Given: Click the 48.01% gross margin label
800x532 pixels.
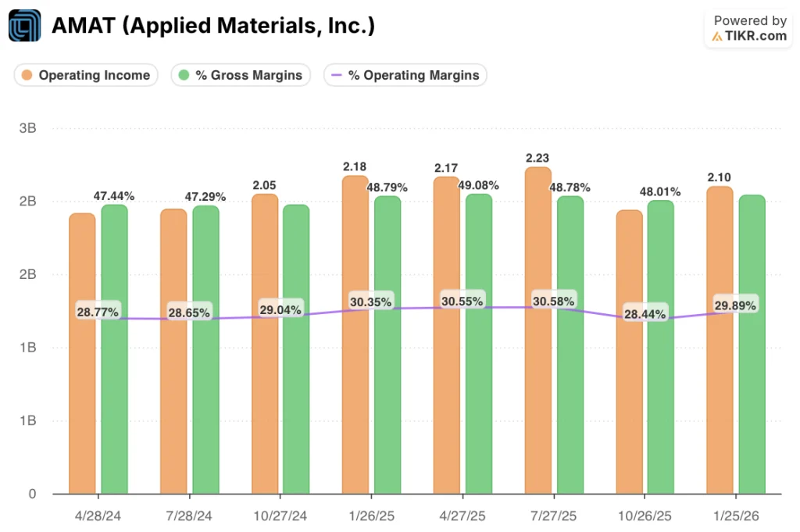Looking at the screenshot, I should pos(660,191).
